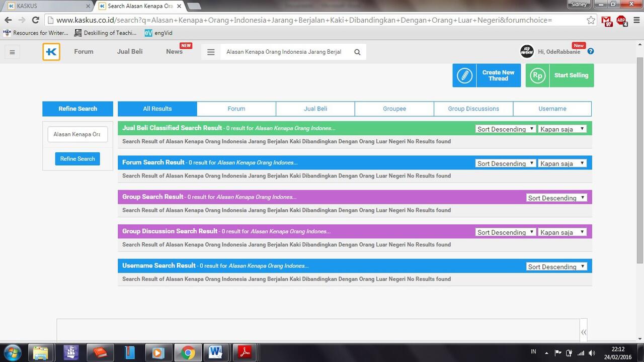Open Microsoft Word from taskbar
Viewport: 644px width, 362px height.
(x=216, y=352)
